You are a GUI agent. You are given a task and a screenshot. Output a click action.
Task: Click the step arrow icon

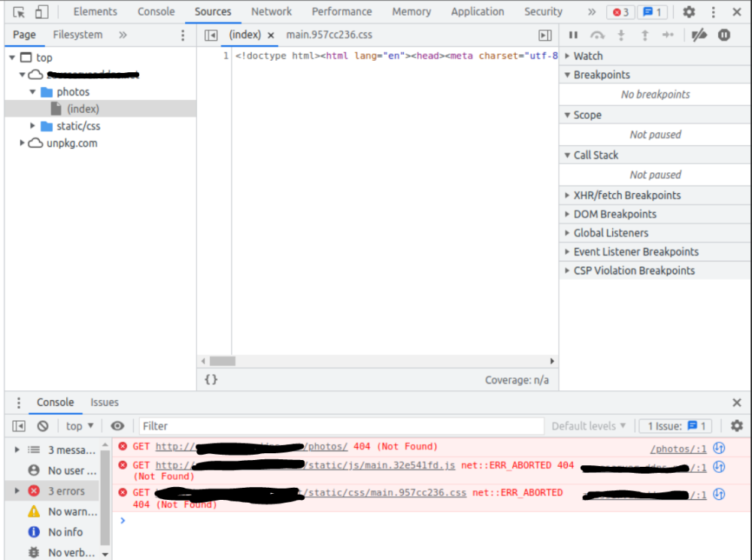coord(668,35)
